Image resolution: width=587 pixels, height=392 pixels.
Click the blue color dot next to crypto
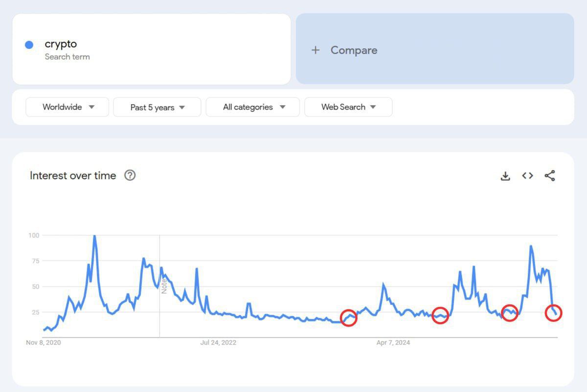pos(29,44)
